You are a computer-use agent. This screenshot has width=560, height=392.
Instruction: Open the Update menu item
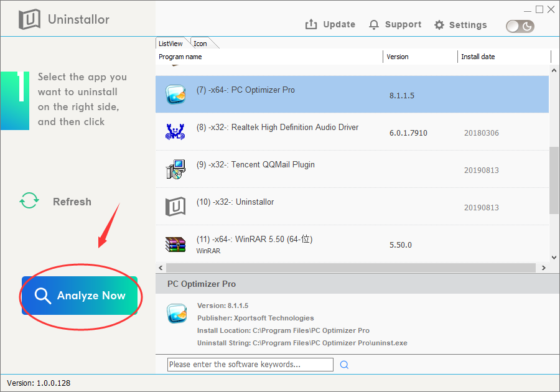tap(330, 24)
